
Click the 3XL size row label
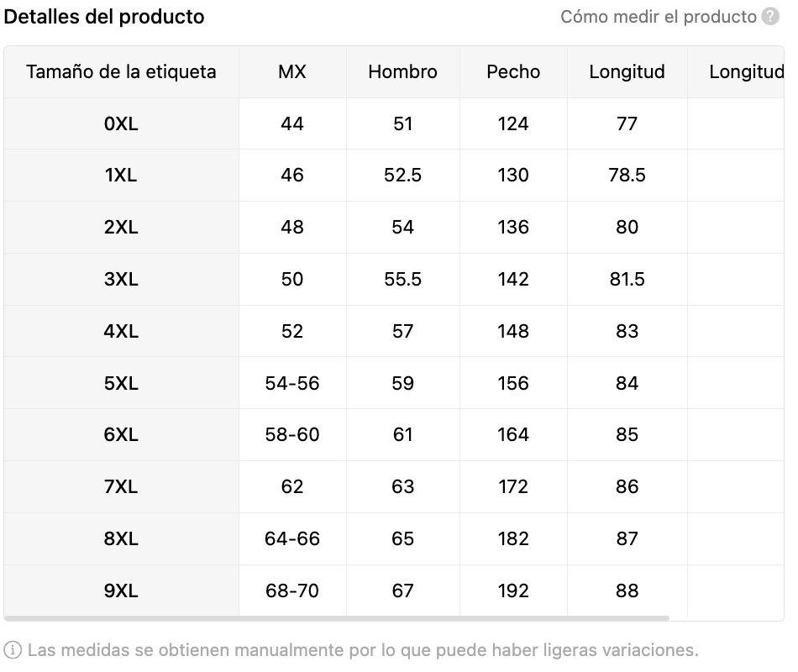point(121,280)
